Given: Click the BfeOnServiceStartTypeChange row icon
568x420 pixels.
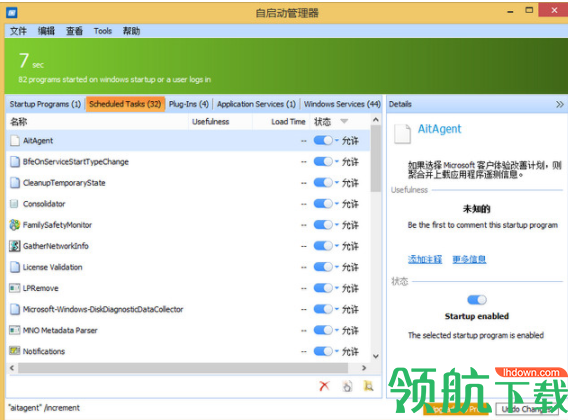Looking at the screenshot, I should 14,162.
